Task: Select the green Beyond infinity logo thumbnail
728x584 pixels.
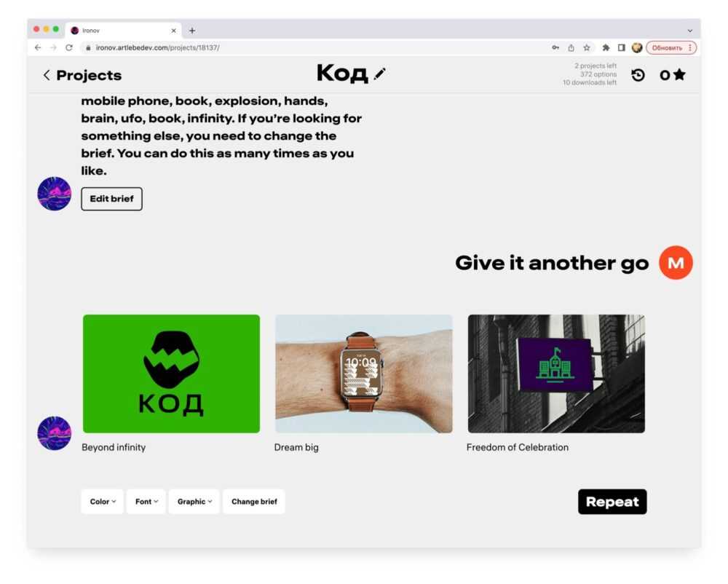Action: click(x=171, y=374)
